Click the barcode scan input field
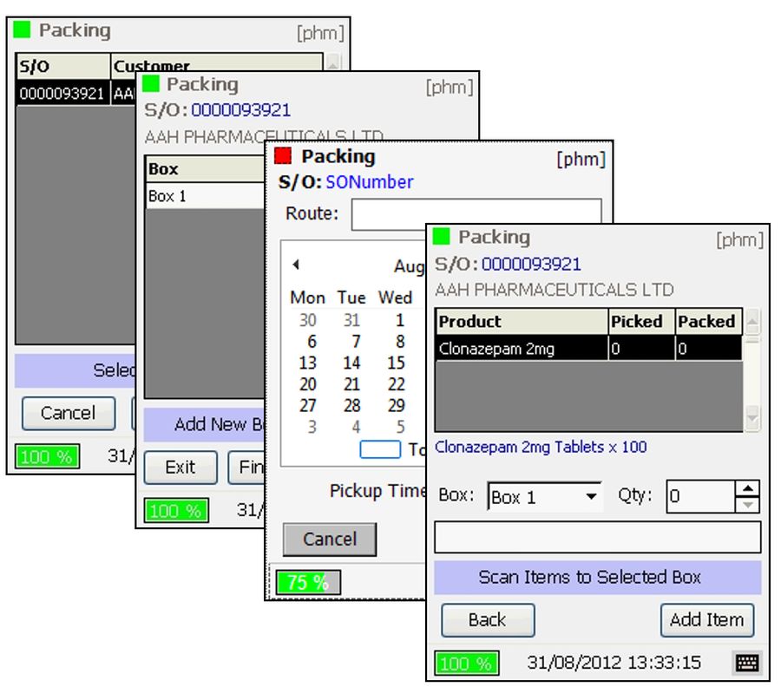The width and height of the screenshot is (781, 700). tap(597, 537)
